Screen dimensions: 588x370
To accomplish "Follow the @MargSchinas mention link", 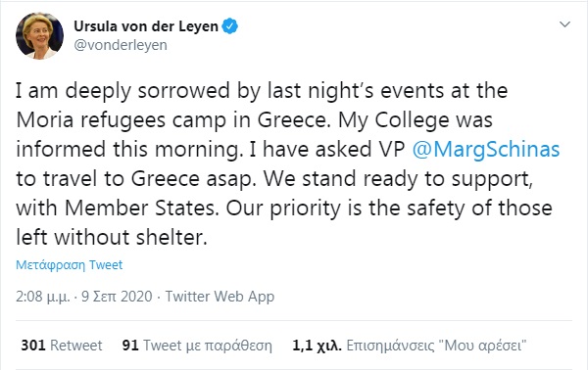I will (x=486, y=149).
